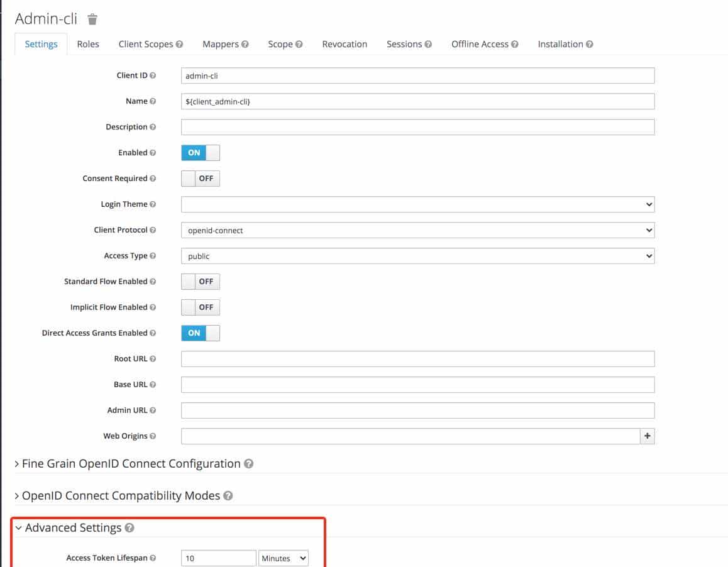Click the help icon beside Root URL
728x567 pixels.
click(x=153, y=359)
